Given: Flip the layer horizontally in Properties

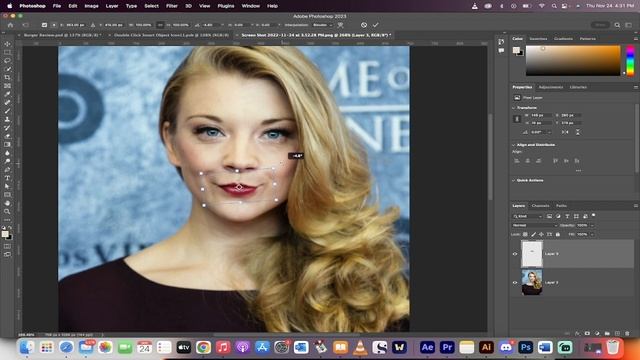Looking at the screenshot, I should click(x=565, y=132).
